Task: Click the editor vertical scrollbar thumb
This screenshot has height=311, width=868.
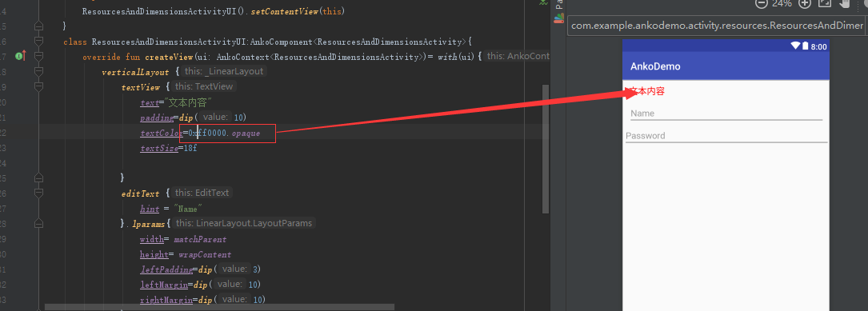Action: pos(546,150)
